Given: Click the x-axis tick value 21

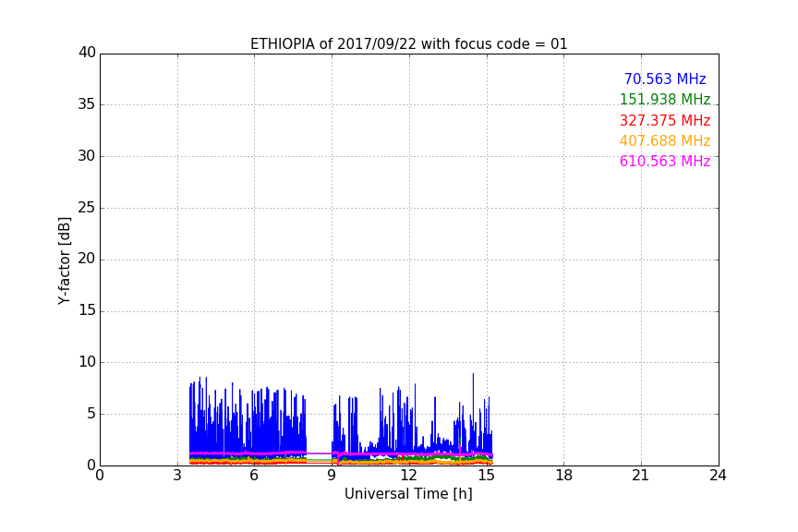Looking at the screenshot, I should [x=641, y=476].
